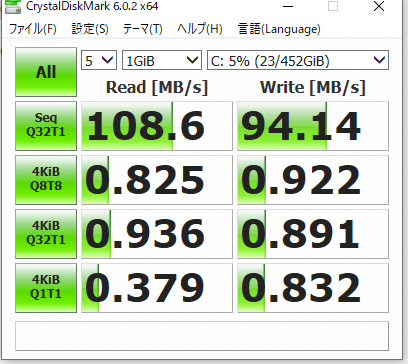
Task: Select the 4KiB Q8T8 write value 0.922
Action: pyautogui.click(x=313, y=180)
